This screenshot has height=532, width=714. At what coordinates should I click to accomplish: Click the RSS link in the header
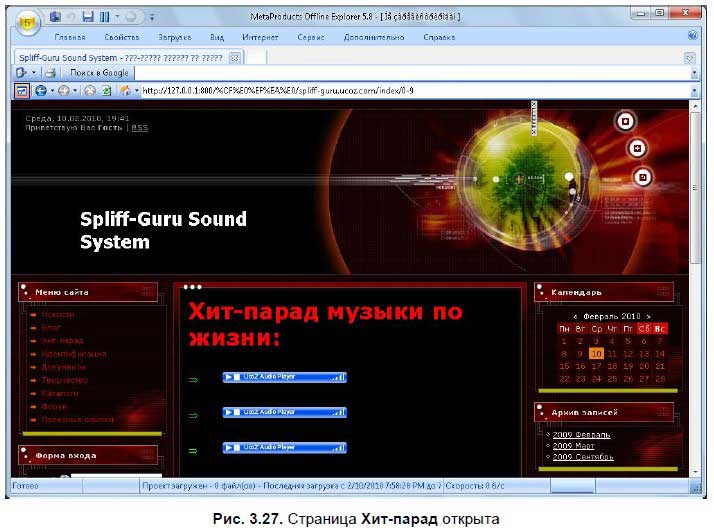(x=140, y=128)
